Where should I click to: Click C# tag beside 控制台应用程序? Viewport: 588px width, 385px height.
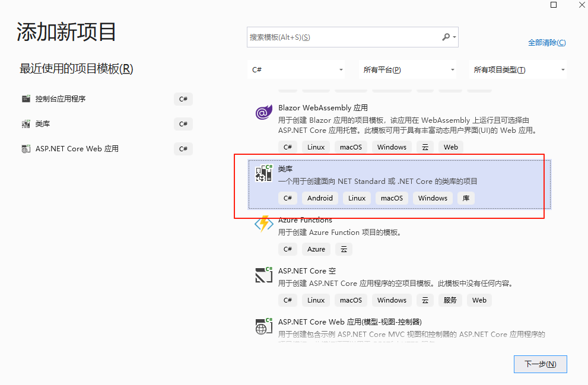click(183, 99)
